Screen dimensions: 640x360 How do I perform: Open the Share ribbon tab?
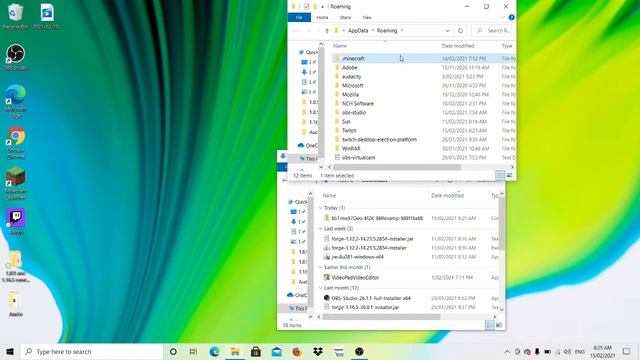[345, 18]
